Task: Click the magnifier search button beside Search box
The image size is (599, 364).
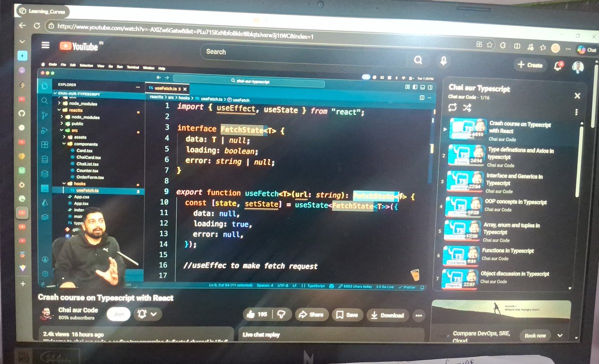Action: (418, 60)
